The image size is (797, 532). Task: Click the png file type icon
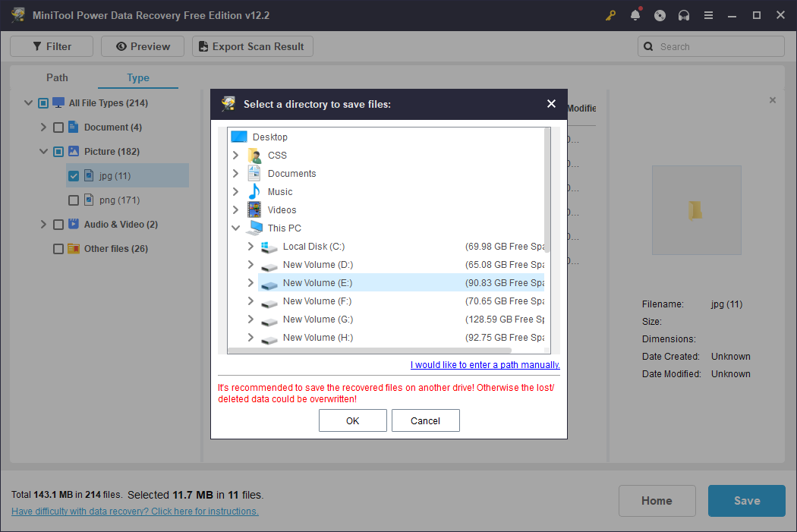click(89, 200)
